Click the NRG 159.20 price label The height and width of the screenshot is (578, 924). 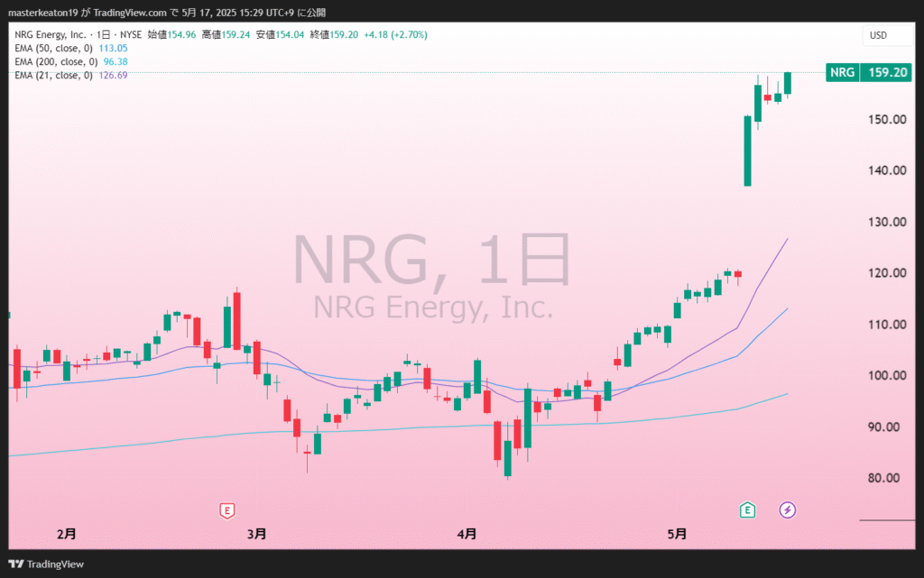(x=869, y=72)
